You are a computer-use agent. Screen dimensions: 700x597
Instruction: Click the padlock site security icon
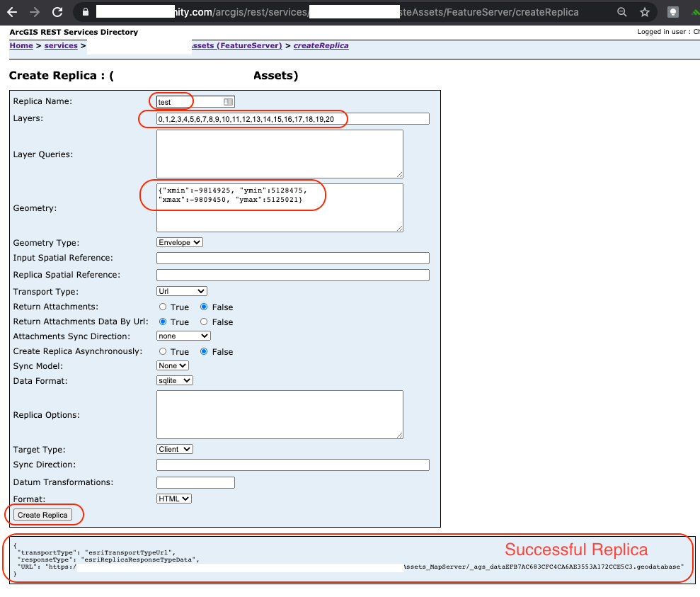click(x=85, y=12)
